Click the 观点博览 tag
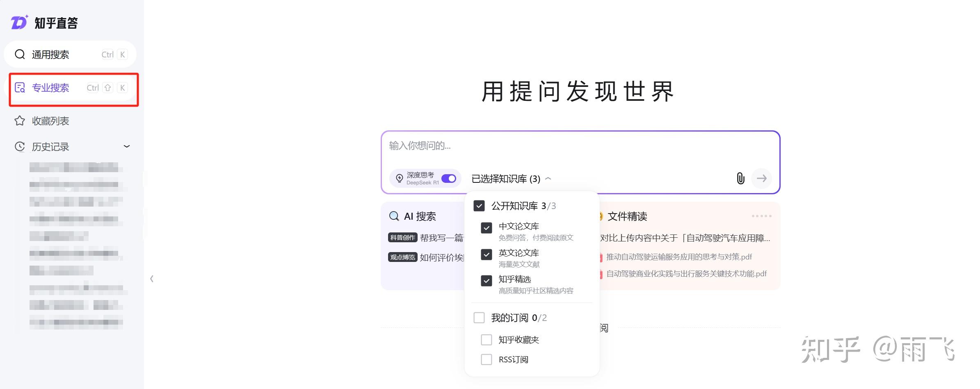 tap(402, 257)
